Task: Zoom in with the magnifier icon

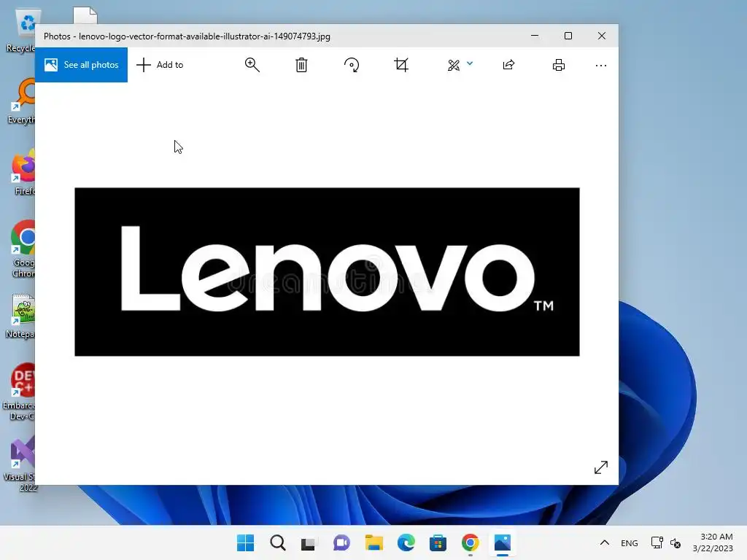Action: coord(252,65)
